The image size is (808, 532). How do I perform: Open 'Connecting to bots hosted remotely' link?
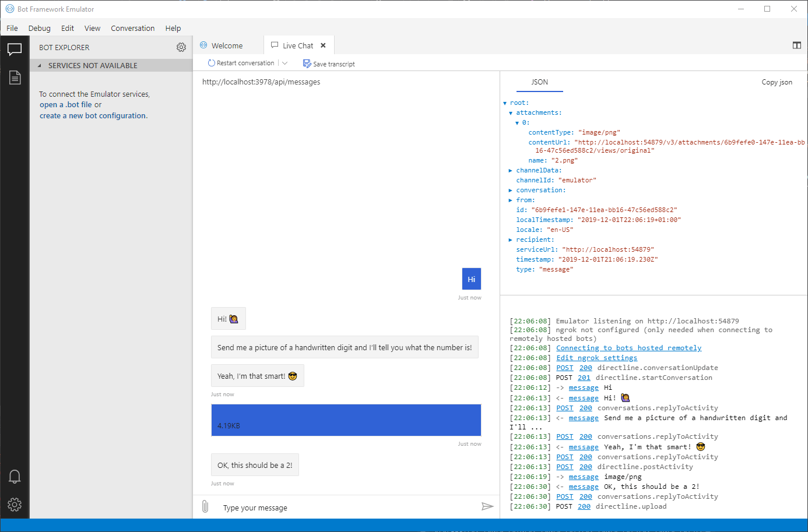click(x=629, y=348)
